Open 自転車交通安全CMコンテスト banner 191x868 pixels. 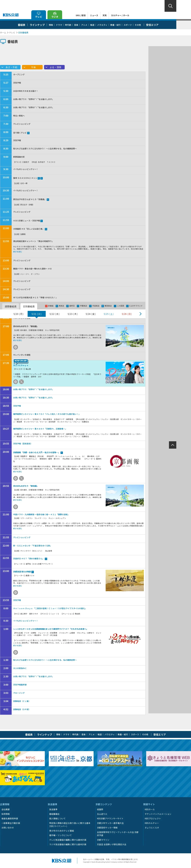[x=120, y=759]
